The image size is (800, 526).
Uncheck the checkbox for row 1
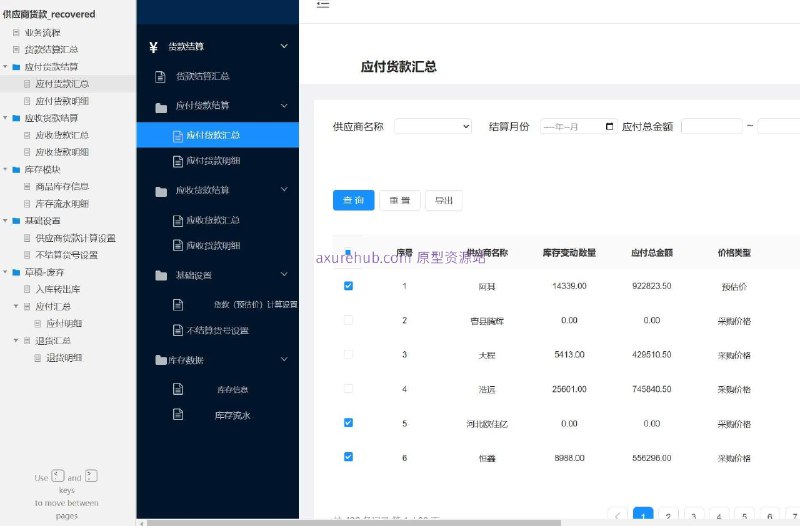click(x=348, y=286)
